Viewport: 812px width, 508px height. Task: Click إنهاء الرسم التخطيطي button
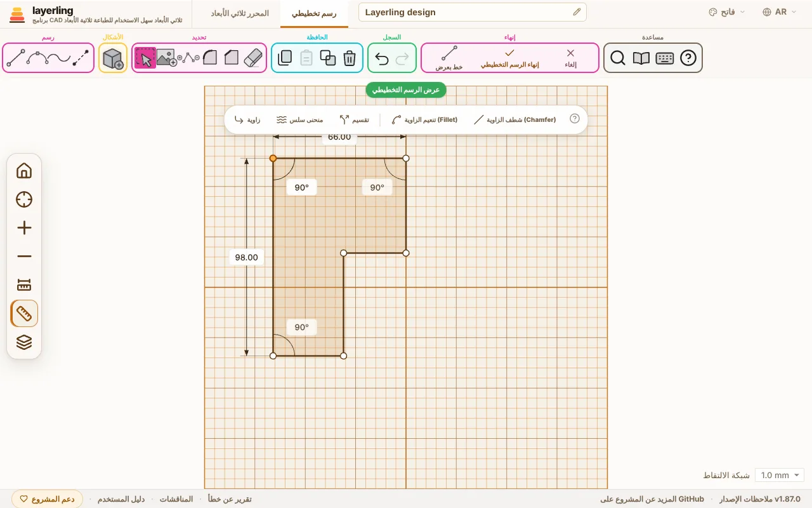pos(509,58)
